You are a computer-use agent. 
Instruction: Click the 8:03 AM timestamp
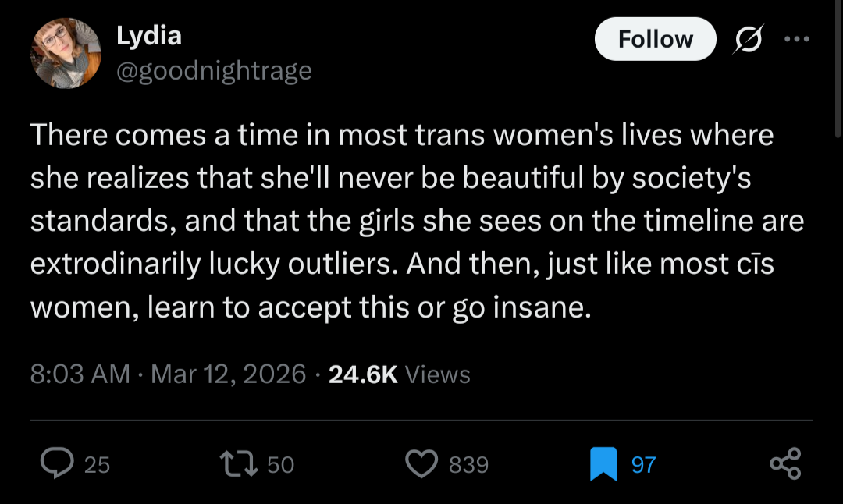[80, 374]
